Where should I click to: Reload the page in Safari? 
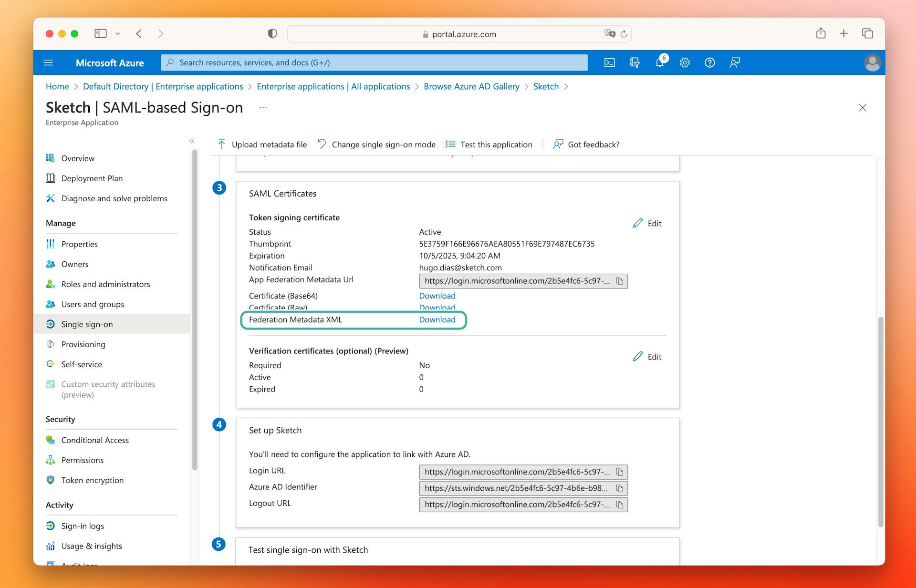coord(624,34)
